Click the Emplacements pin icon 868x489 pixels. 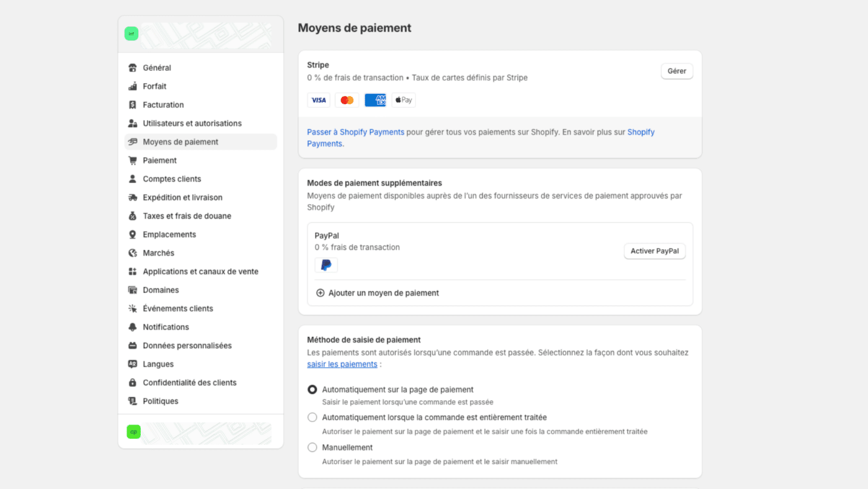pyautogui.click(x=132, y=235)
